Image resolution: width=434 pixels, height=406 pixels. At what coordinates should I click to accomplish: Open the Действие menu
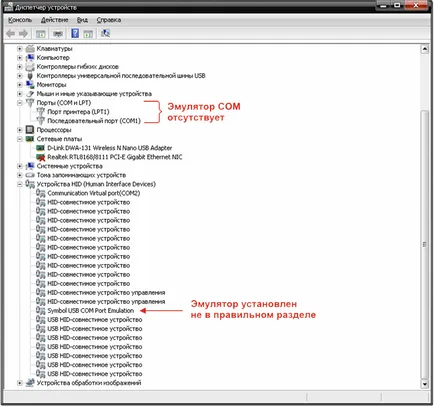pos(54,20)
